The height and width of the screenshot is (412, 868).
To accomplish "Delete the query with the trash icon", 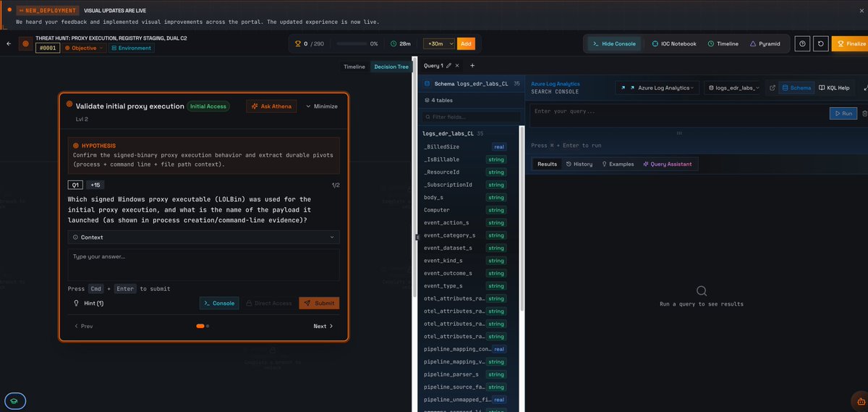I will point(865,113).
